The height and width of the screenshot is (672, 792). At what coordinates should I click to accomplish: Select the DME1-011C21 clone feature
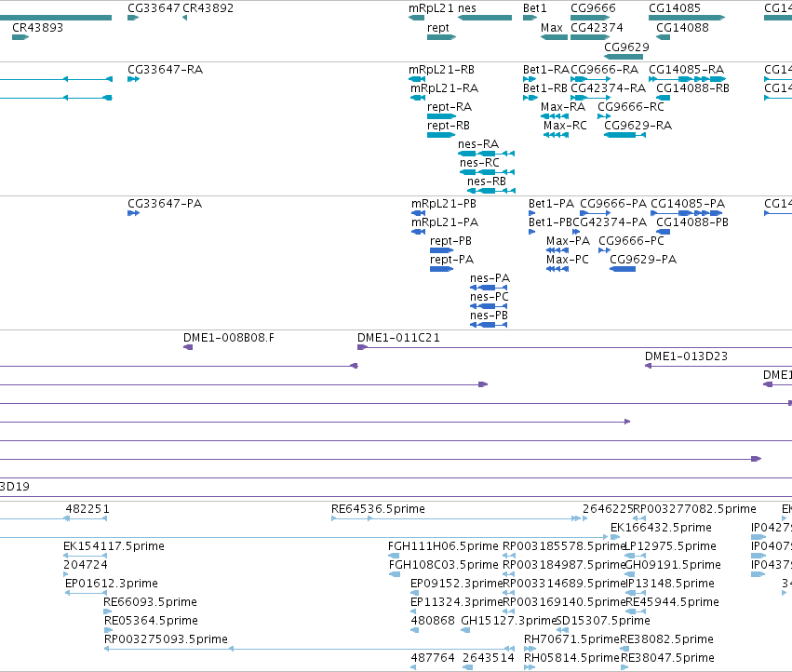point(574,347)
